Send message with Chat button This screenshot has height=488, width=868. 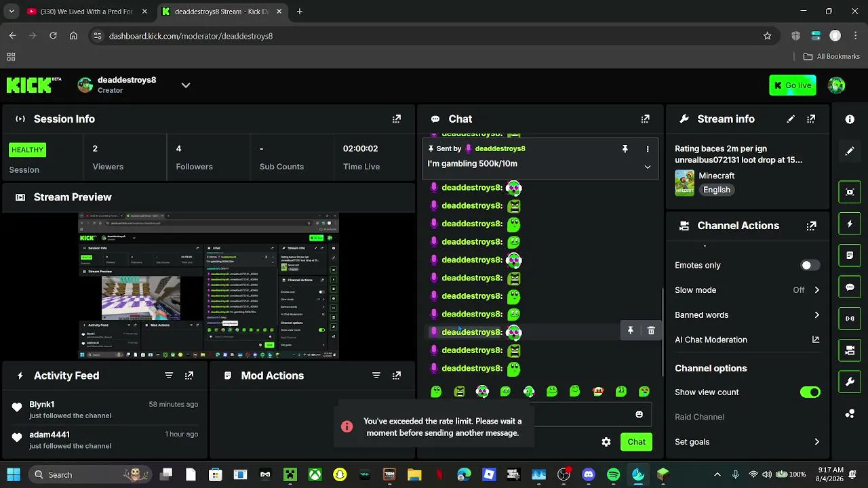point(636,442)
